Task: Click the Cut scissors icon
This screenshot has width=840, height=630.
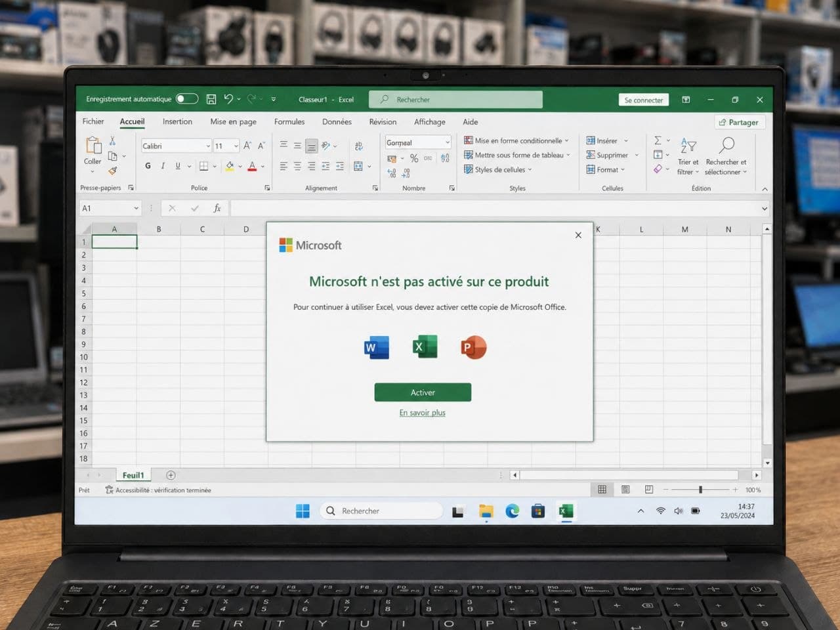Action: click(112, 141)
